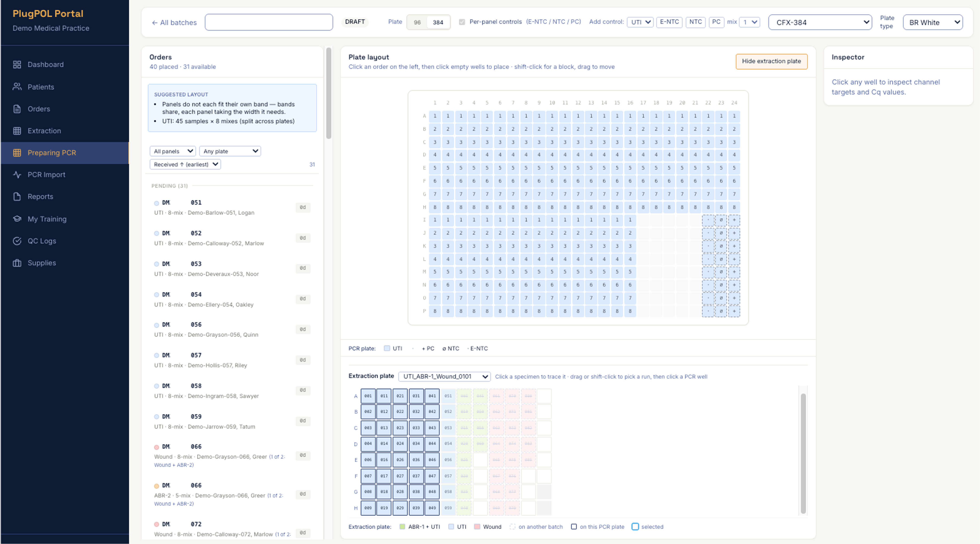This screenshot has height=544, width=980.
Task: Open the Received earliest sort dropdown
Action: click(185, 164)
